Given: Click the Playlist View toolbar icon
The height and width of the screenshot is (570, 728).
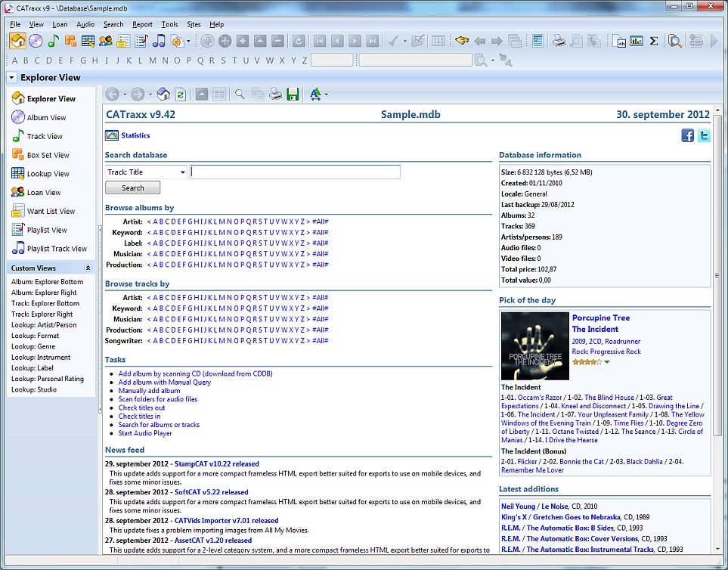Looking at the screenshot, I should [141, 41].
